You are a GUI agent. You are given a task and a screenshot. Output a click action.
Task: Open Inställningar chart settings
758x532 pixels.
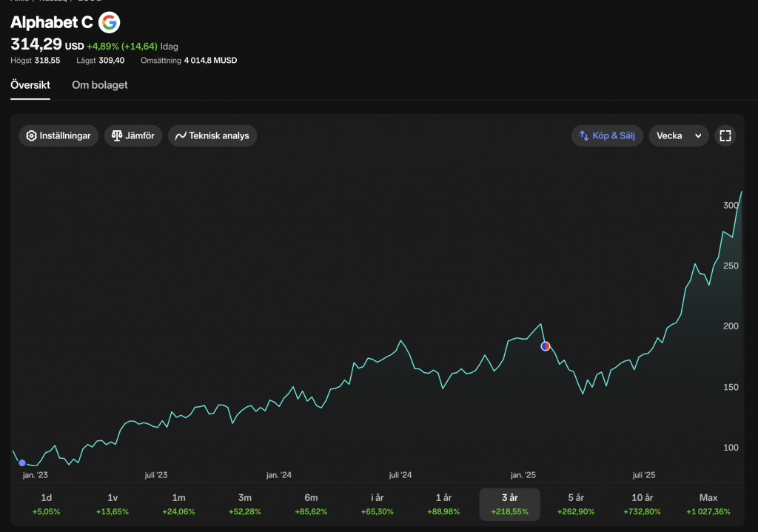click(58, 135)
